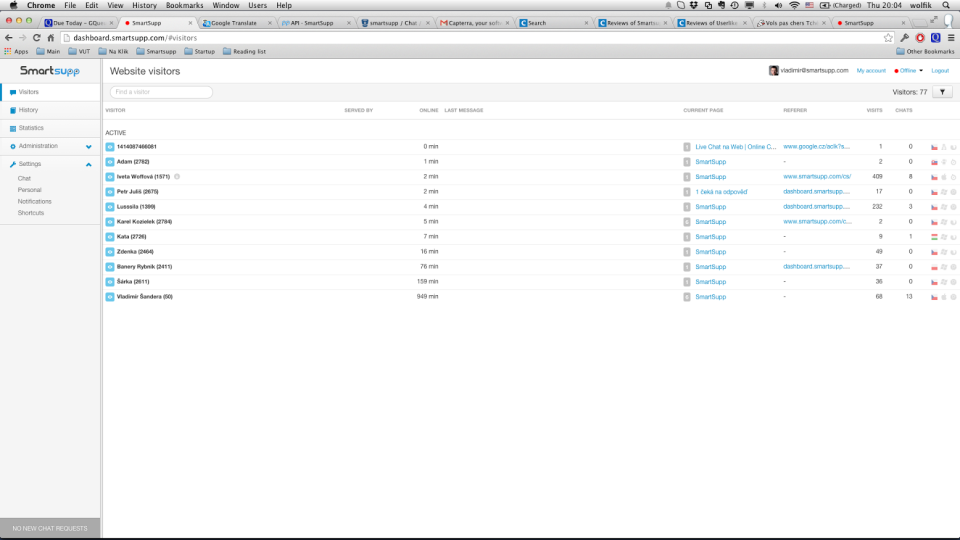Screen dimensions: 960x540
Task: Open the Visitors section in sidebar
Action: point(50,92)
